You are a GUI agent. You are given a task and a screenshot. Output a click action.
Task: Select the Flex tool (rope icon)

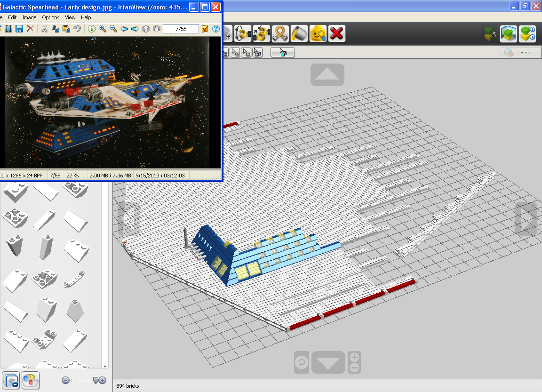pos(280,33)
